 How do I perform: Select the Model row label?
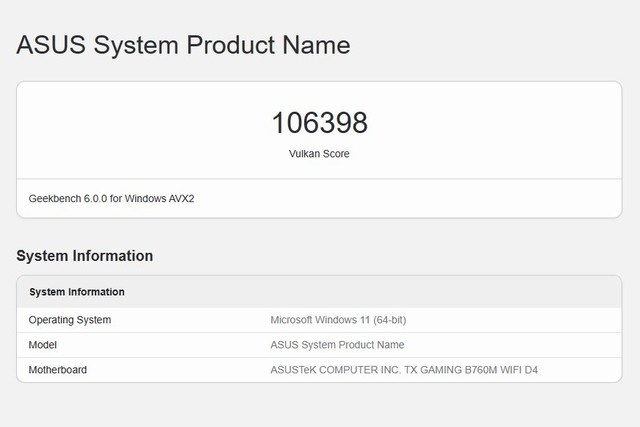pos(43,345)
